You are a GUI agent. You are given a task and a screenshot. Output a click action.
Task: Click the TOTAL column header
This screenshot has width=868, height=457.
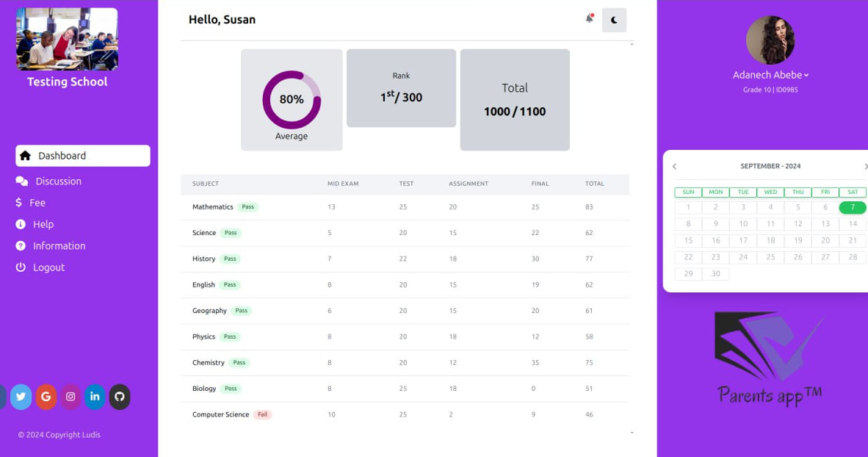(595, 184)
